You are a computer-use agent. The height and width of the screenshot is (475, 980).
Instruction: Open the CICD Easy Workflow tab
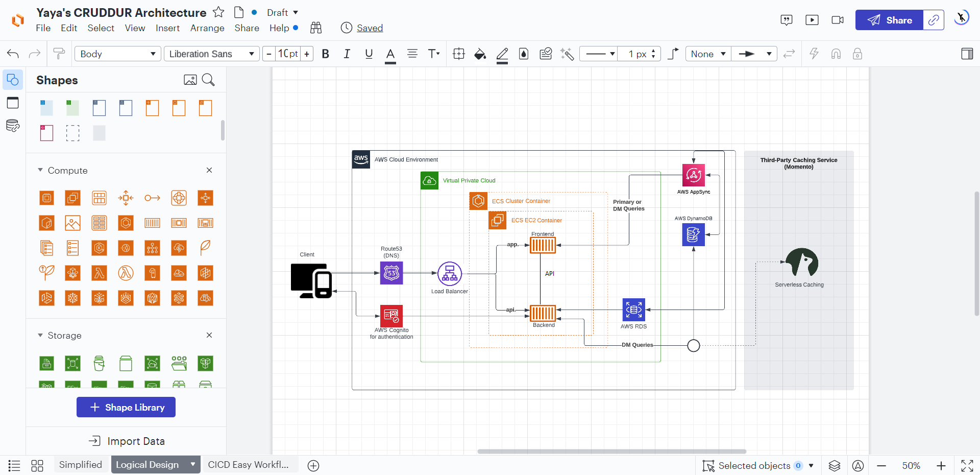249,465
